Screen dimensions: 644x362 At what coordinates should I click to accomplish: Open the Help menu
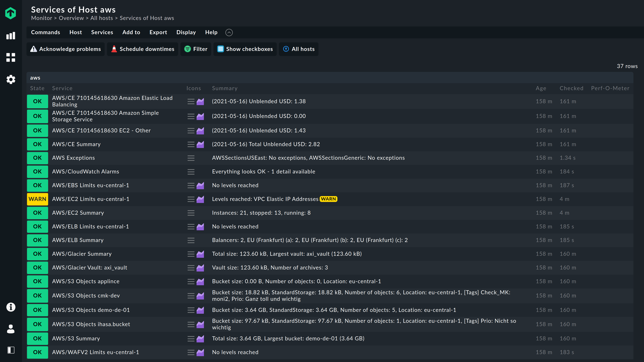pyautogui.click(x=211, y=33)
